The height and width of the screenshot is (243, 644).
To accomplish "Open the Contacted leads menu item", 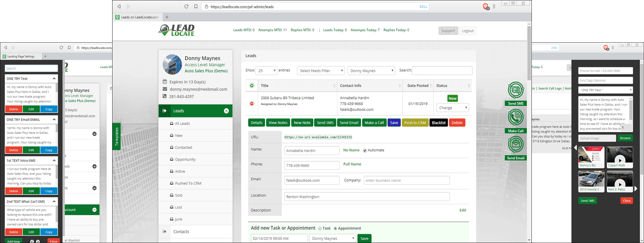I will [x=183, y=147].
